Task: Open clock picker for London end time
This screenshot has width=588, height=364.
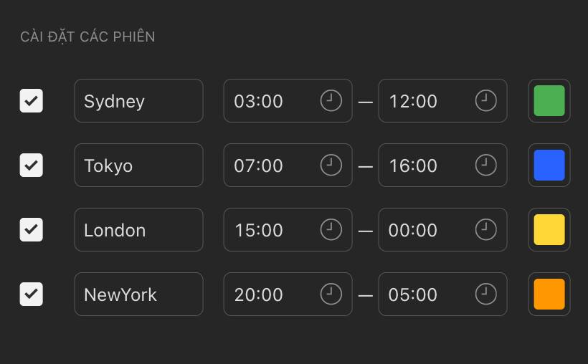Action: click(486, 229)
